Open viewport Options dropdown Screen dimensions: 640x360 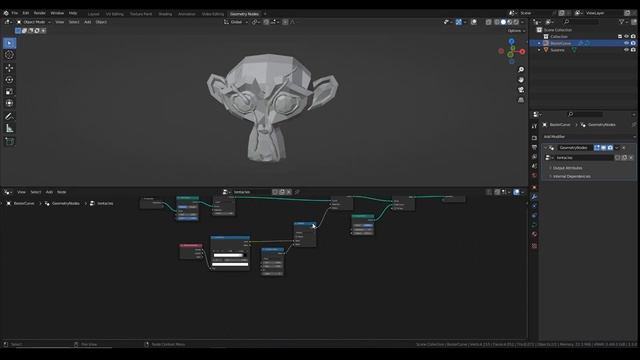[516, 31]
